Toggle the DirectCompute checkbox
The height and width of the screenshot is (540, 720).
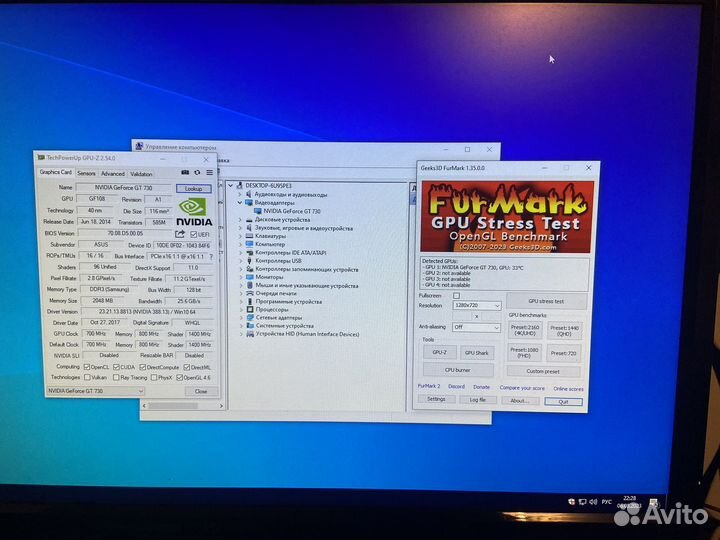click(143, 367)
